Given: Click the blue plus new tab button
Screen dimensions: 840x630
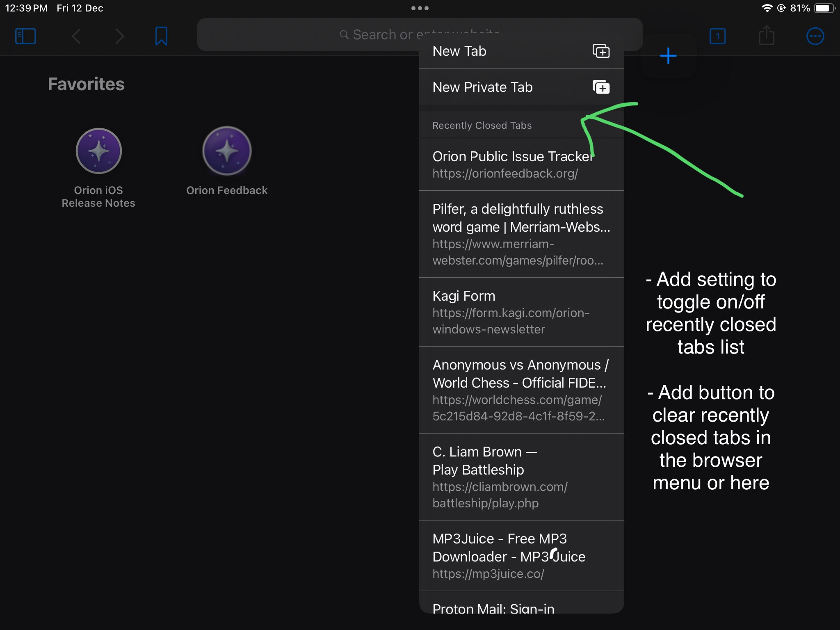Looking at the screenshot, I should 668,56.
